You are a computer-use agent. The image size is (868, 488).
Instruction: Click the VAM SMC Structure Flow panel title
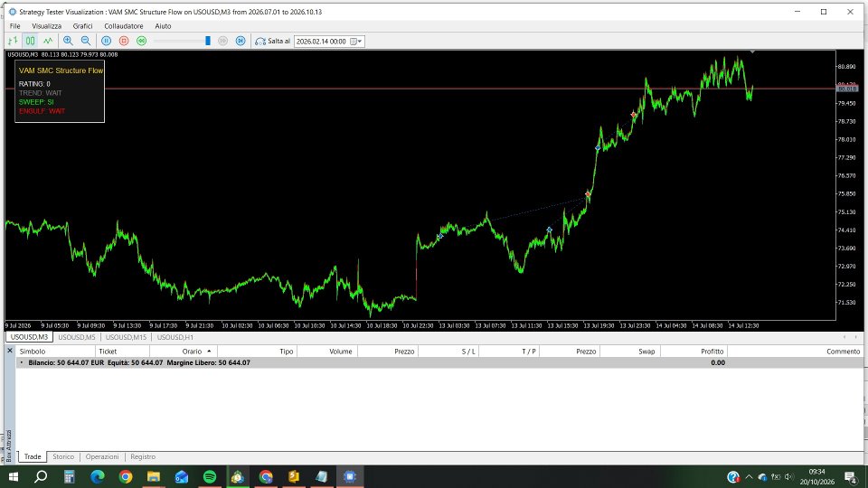61,70
